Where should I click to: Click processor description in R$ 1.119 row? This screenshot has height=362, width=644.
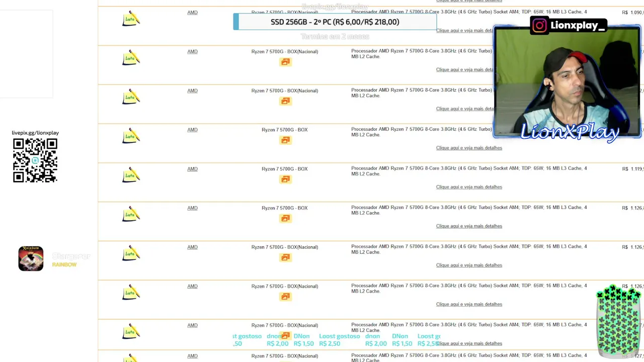click(x=469, y=171)
